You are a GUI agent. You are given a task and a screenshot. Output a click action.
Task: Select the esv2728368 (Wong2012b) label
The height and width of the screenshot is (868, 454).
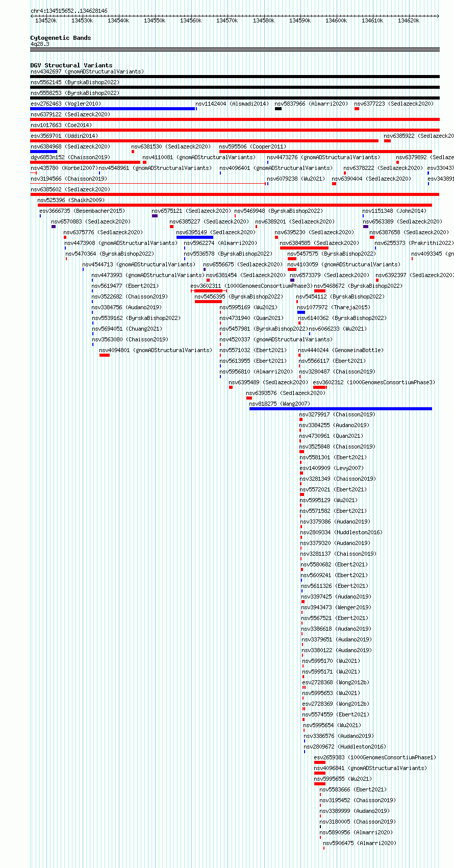[336, 682]
